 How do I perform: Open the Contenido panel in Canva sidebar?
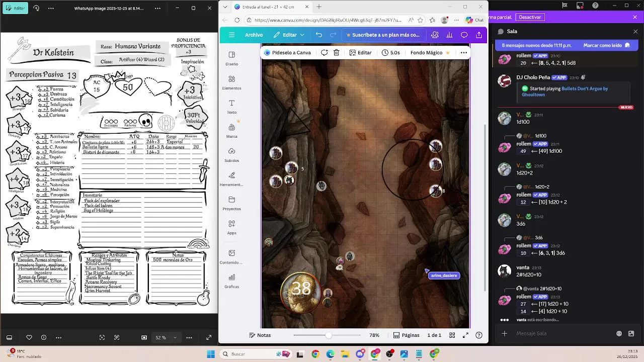tap(231, 256)
